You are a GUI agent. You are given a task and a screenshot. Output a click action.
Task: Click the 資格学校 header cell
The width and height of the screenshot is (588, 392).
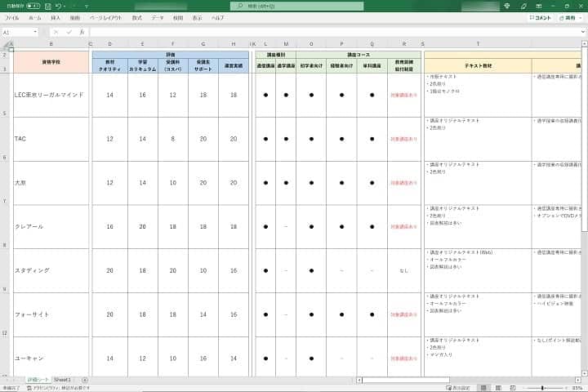coord(51,62)
